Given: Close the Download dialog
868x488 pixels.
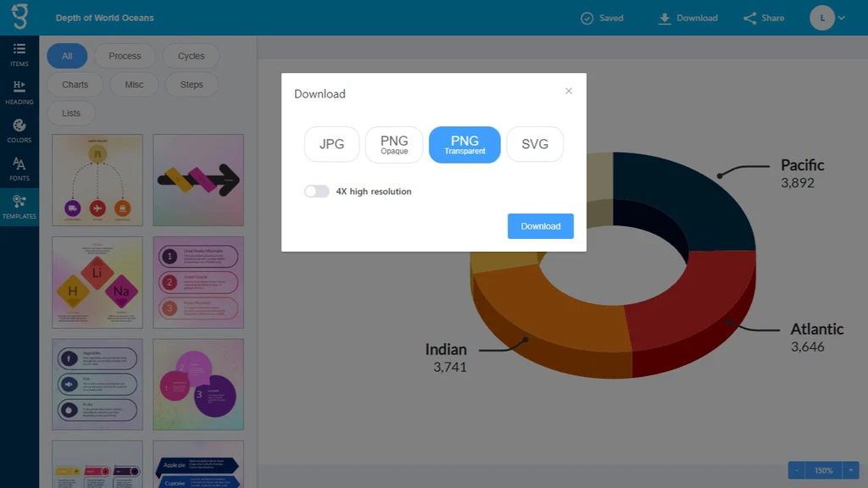Looking at the screenshot, I should coord(569,91).
